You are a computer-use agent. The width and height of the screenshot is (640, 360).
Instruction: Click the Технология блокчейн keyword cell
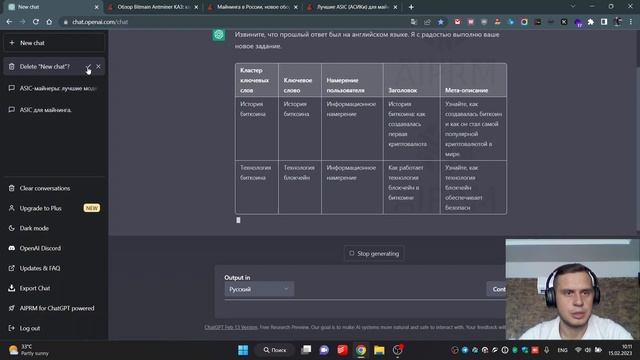click(300, 187)
